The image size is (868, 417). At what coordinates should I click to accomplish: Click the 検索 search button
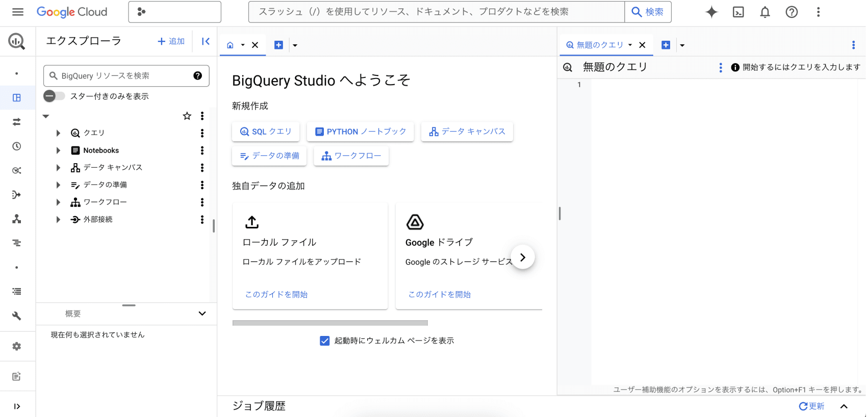click(x=648, y=12)
